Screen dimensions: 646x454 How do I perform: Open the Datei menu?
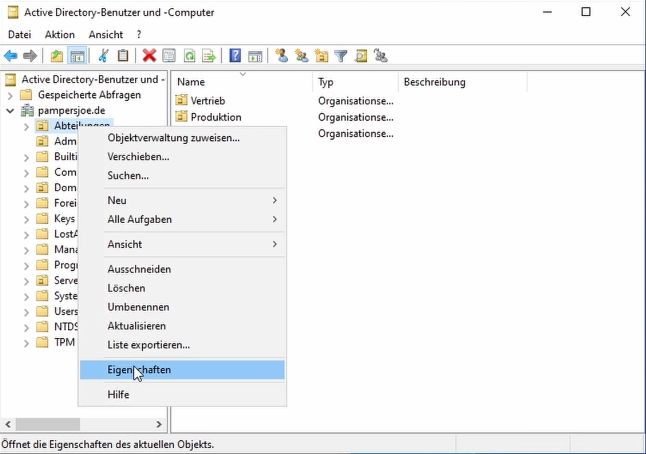pyautogui.click(x=19, y=35)
